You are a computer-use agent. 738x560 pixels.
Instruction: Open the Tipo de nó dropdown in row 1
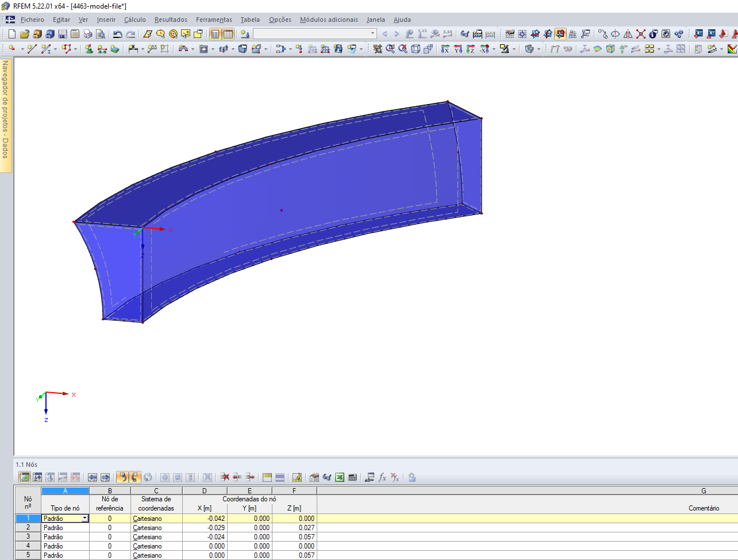click(85, 518)
